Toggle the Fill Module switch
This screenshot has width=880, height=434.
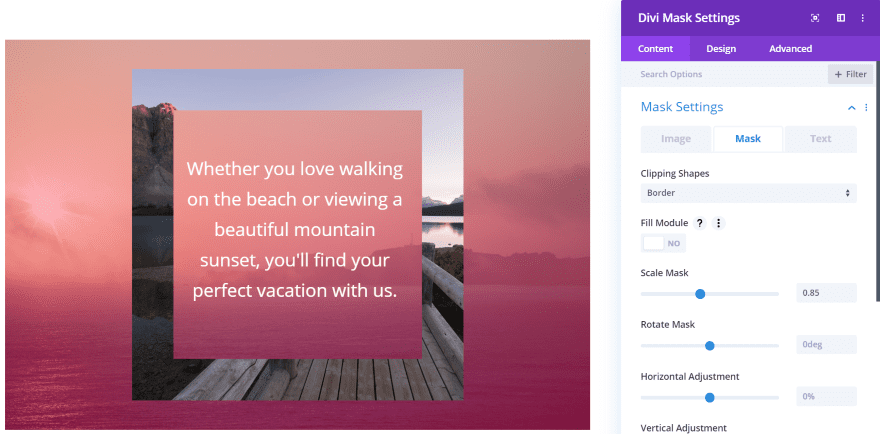pos(663,243)
